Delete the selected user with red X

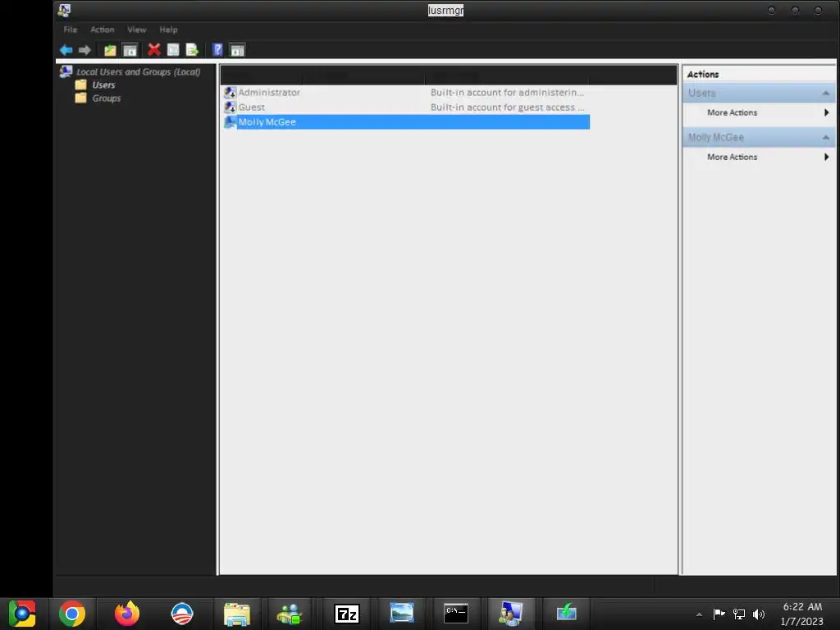(154, 50)
